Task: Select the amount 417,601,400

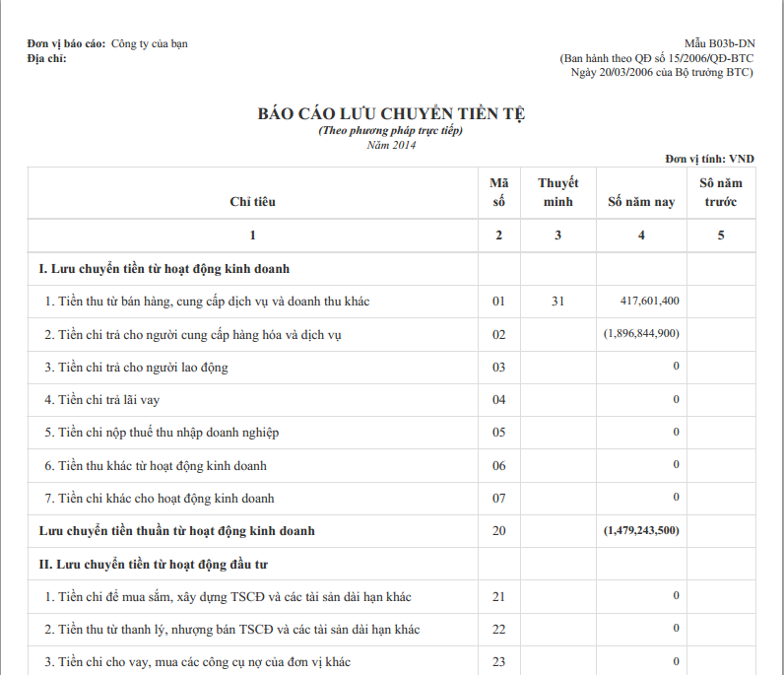Action: (649, 301)
